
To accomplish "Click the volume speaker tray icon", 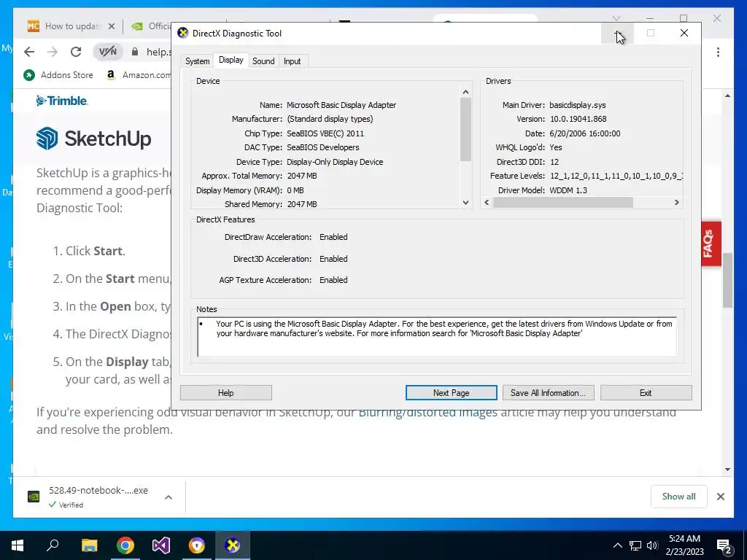I will pos(652,545).
